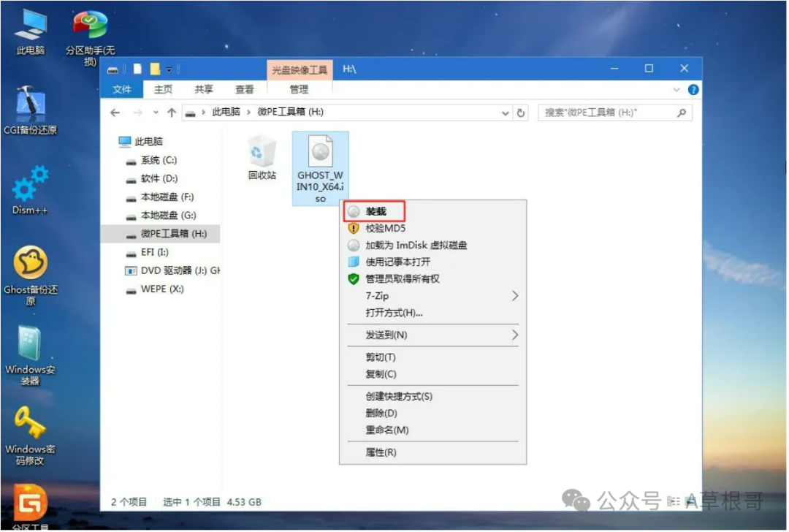
Task: Open 文件 ribbon tab
Action: click(x=122, y=90)
